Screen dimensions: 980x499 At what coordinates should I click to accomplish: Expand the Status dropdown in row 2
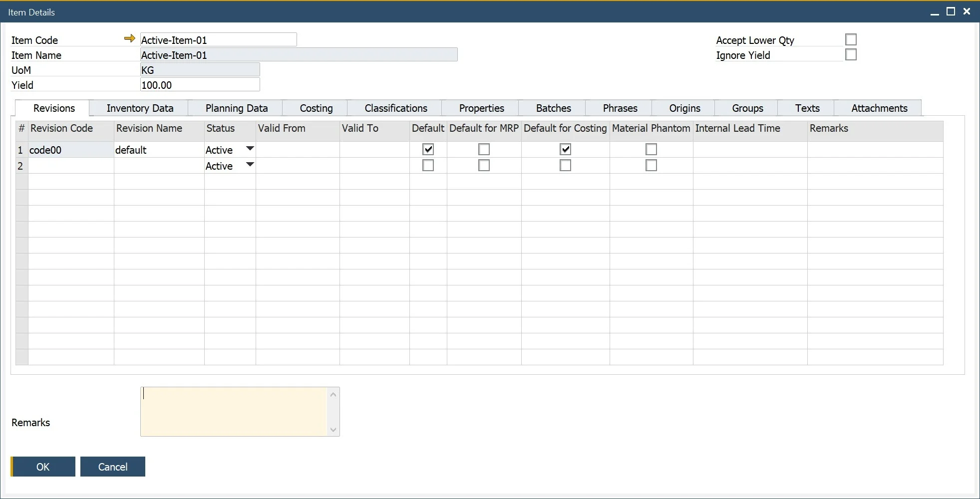coord(250,165)
